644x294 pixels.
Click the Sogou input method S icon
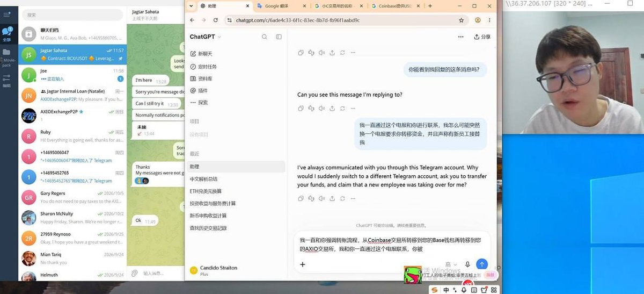click(x=434, y=290)
